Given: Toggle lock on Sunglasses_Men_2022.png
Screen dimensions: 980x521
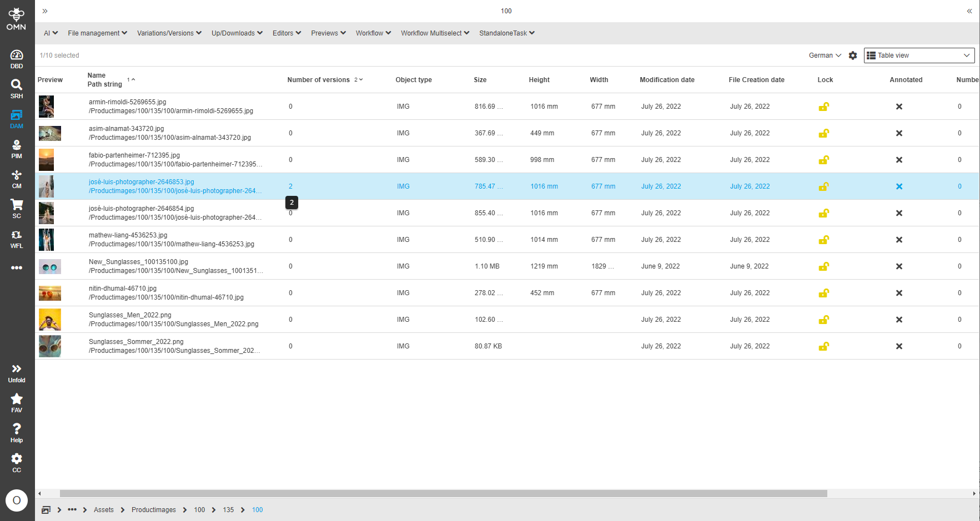Looking at the screenshot, I should [824, 320].
